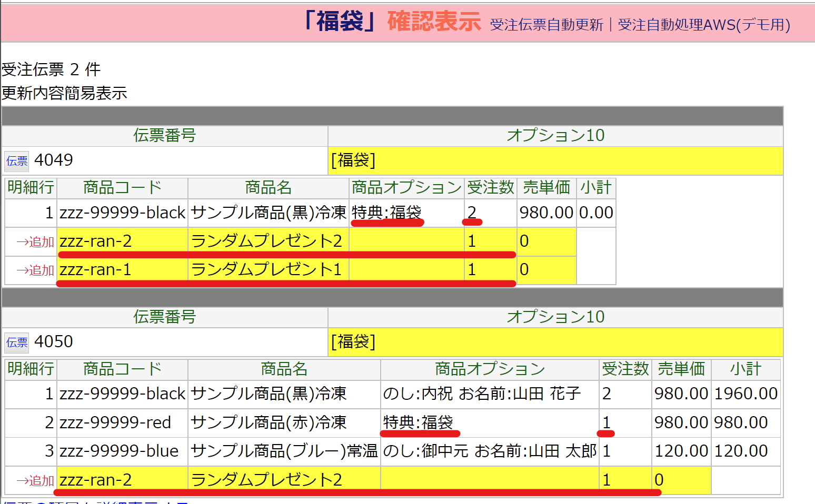Select のし:内祝 お名前:山田 花子 option cell

point(482,394)
